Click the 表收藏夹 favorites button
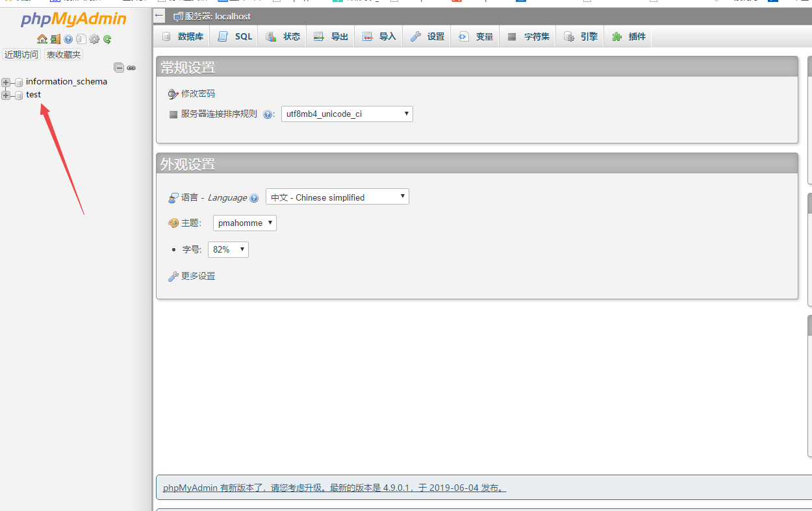This screenshot has height=511, width=812. pyautogui.click(x=62, y=54)
